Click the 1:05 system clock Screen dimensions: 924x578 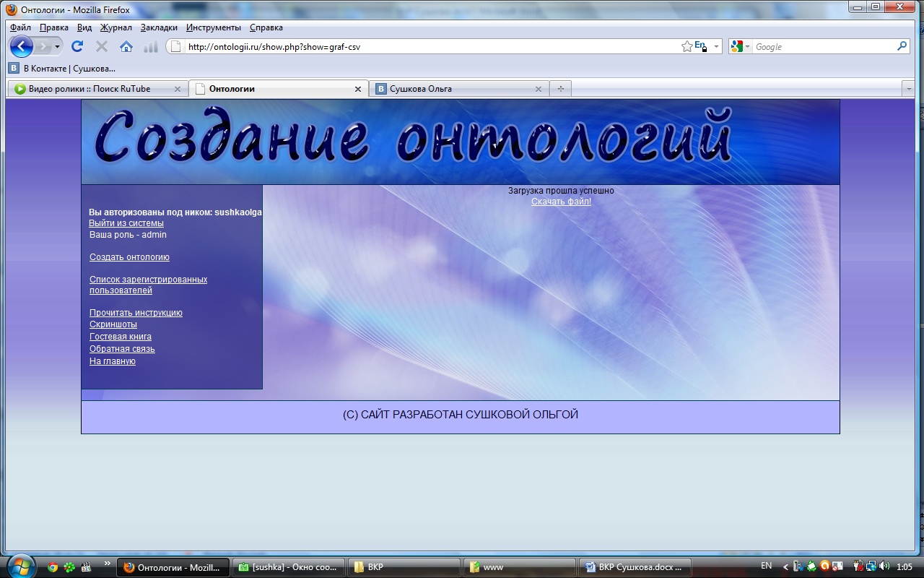(x=905, y=566)
